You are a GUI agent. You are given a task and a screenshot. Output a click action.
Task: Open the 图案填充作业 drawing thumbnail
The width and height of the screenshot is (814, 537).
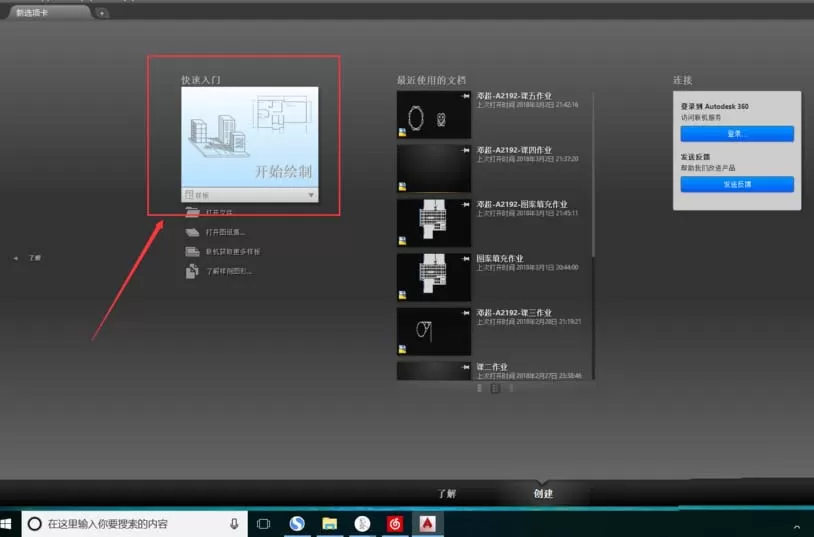pyautogui.click(x=433, y=277)
